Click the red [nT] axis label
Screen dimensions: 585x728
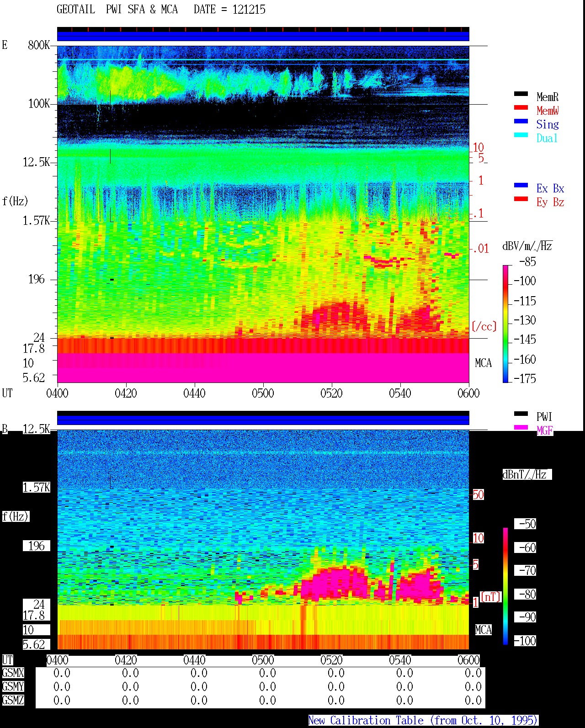pyautogui.click(x=491, y=597)
